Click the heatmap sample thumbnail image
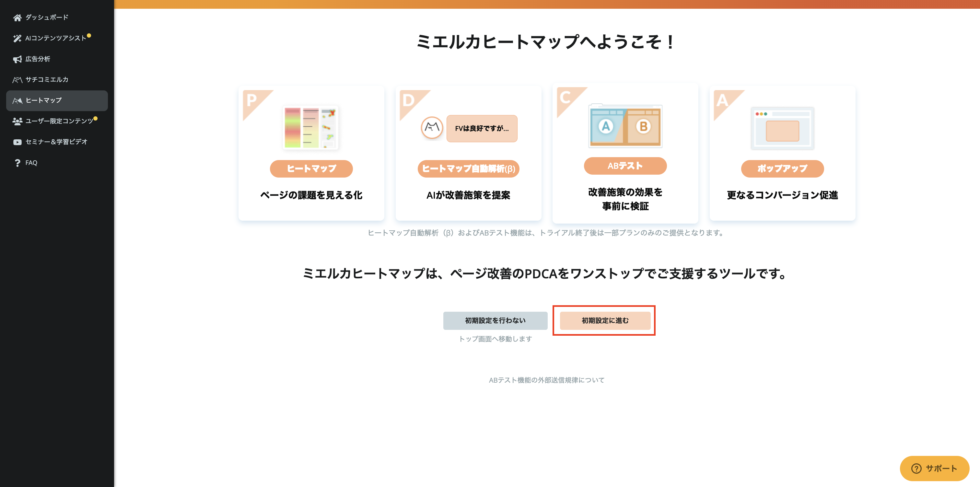Image resolution: width=980 pixels, height=487 pixels. 310,128
